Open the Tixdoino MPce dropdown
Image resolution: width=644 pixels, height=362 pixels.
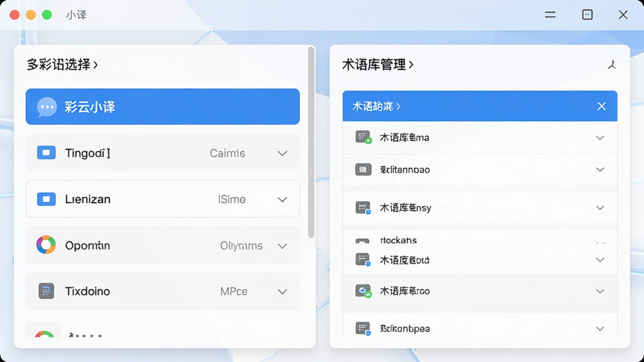(282, 292)
